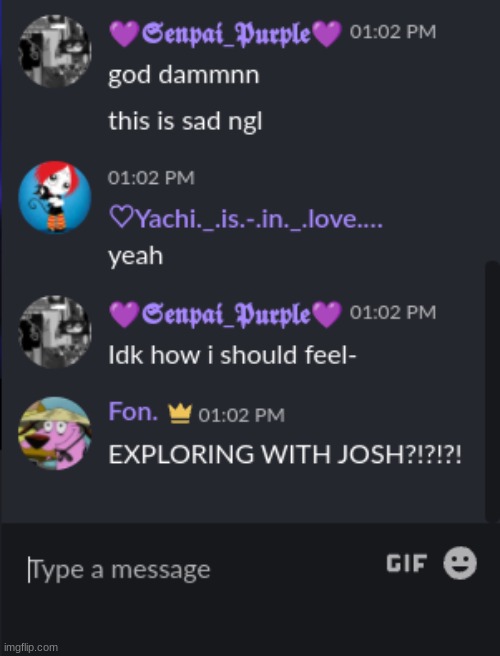Open Yachi's red-haired avatar profile

pos(55,197)
